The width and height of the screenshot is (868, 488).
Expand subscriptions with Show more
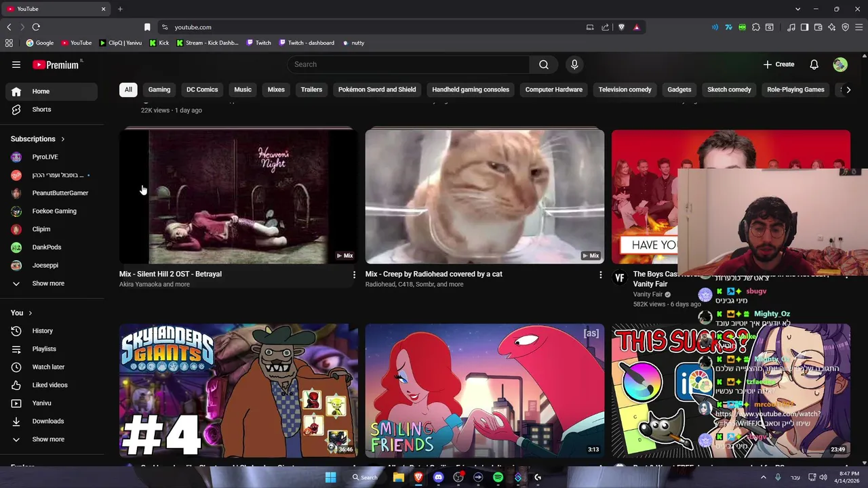pyautogui.click(x=52, y=283)
